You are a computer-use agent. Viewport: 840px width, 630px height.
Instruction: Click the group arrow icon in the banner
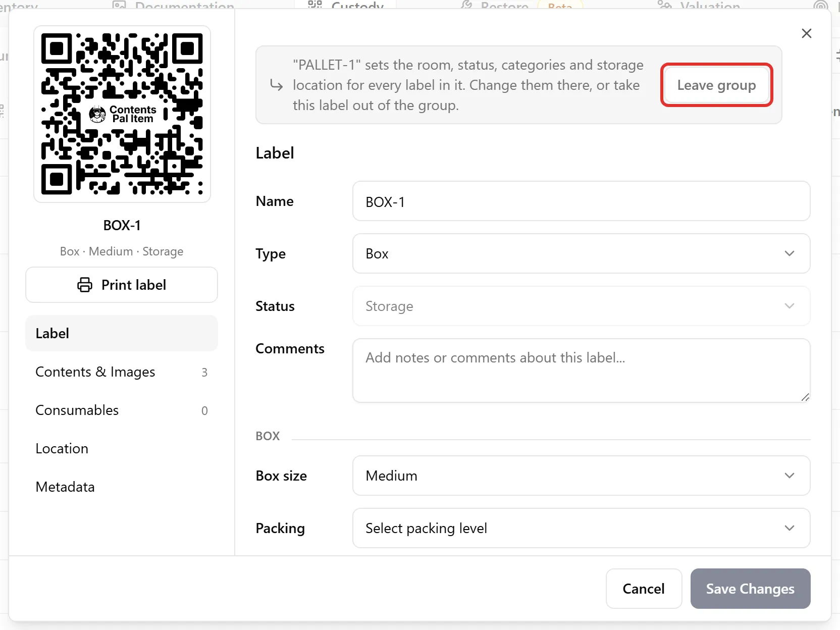click(276, 85)
